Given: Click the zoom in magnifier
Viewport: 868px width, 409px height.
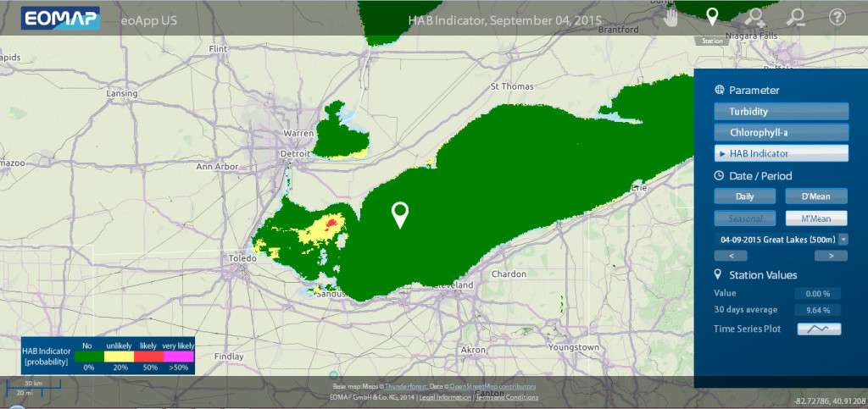Looking at the screenshot, I should click(x=753, y=18).
